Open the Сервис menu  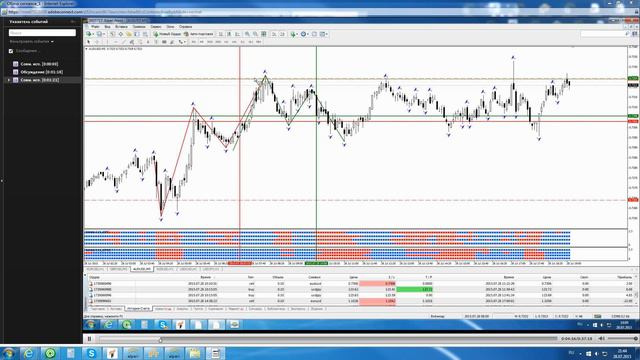coord(156,27)
